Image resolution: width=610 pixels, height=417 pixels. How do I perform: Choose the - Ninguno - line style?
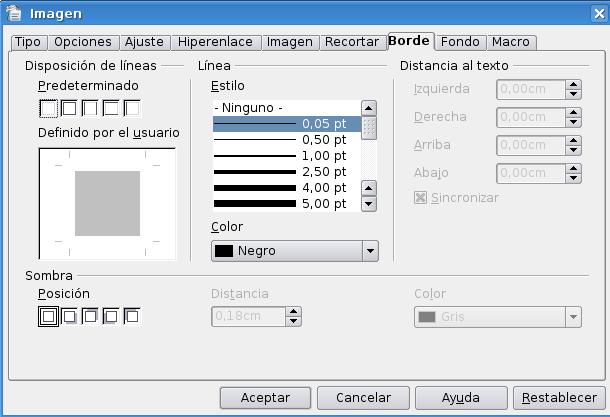pyautogui.click(x=285, y=108)
